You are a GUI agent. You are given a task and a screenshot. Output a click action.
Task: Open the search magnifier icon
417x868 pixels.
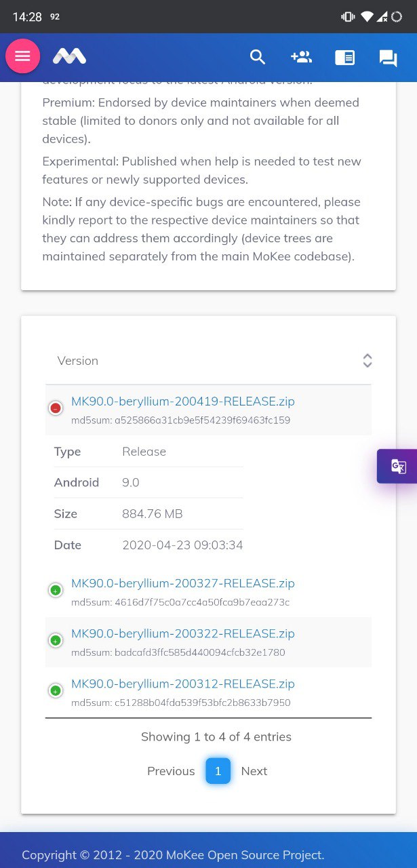click(258, 57)
